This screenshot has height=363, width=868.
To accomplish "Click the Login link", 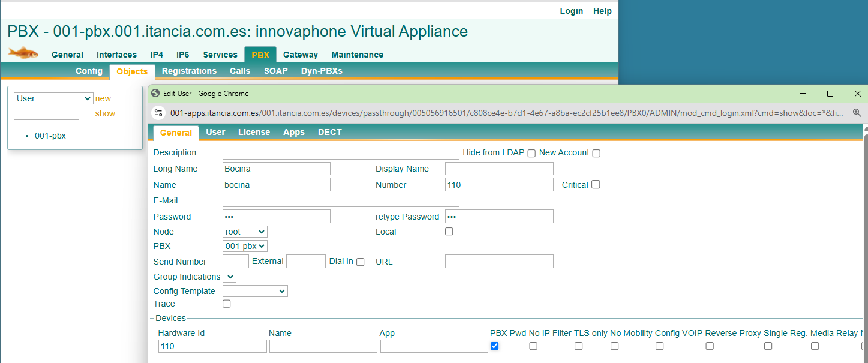I will coord(572,11).
